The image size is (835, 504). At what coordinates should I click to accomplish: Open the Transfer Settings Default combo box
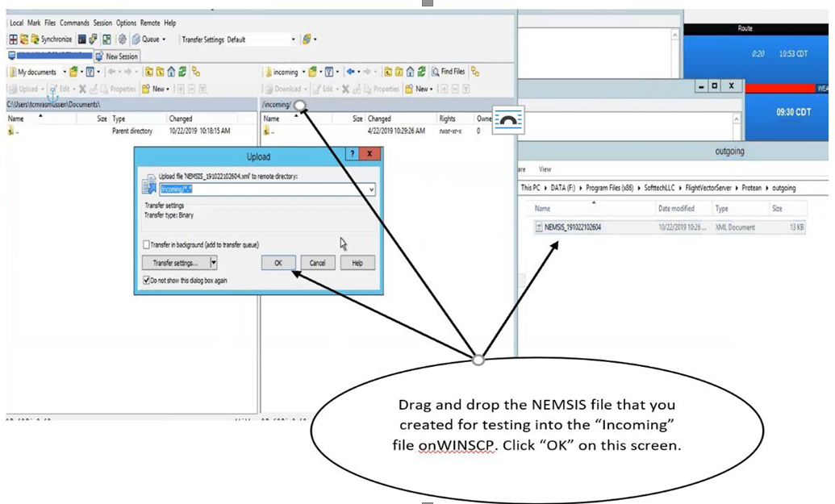coord(261,40)
